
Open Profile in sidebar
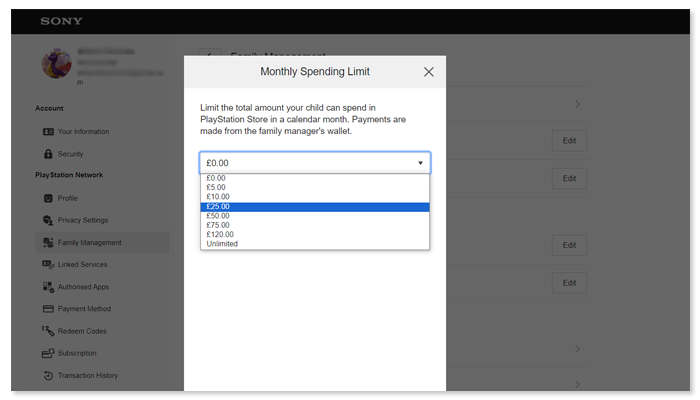[x=68, y=198]
